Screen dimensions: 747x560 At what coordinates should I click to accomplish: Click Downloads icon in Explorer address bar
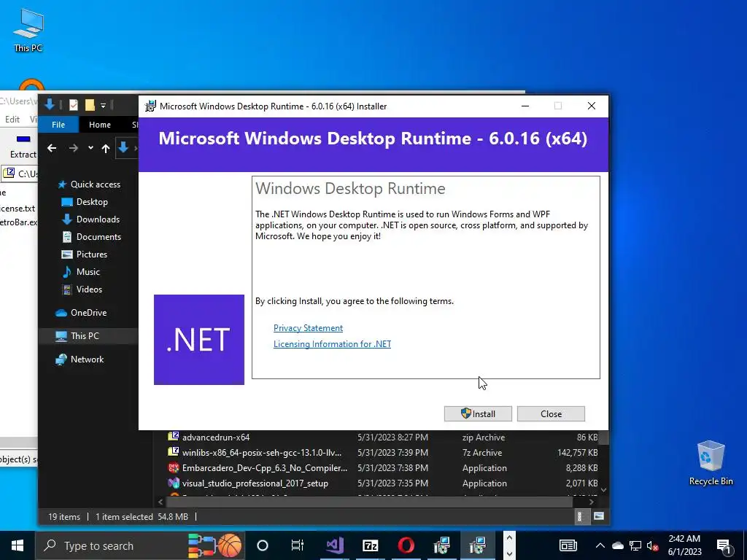pos(123,147)
